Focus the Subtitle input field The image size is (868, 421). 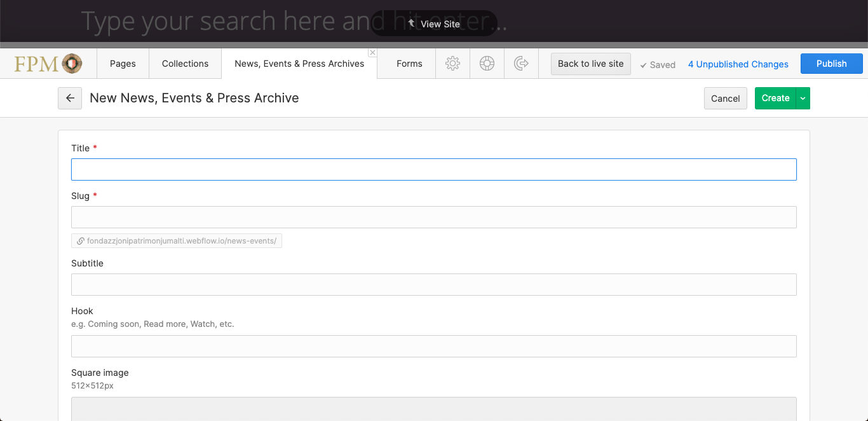434,284
